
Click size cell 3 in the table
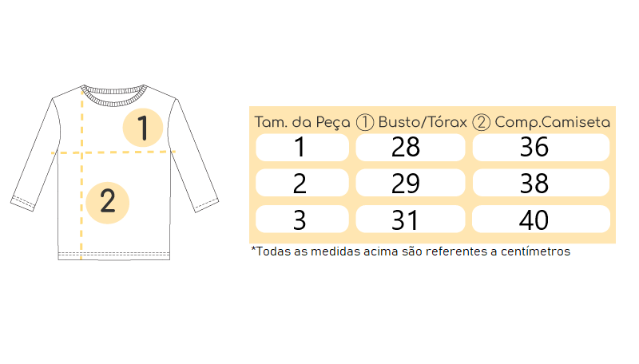coord(302,219)
